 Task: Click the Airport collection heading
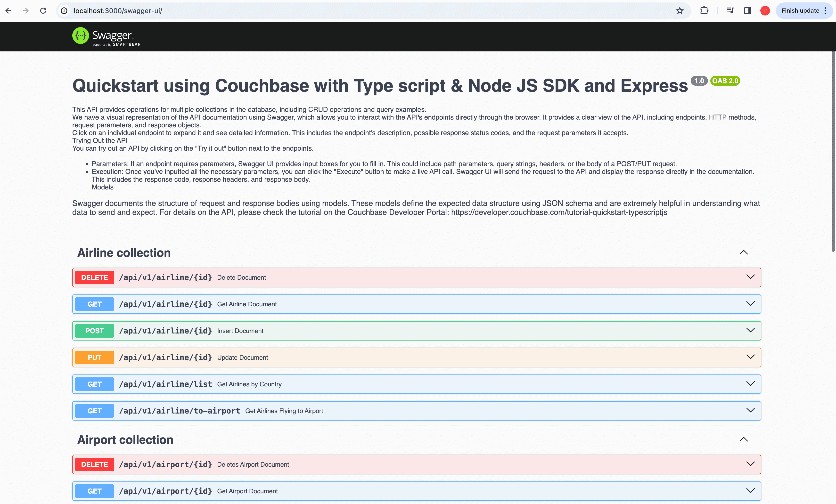pos(125,440)
